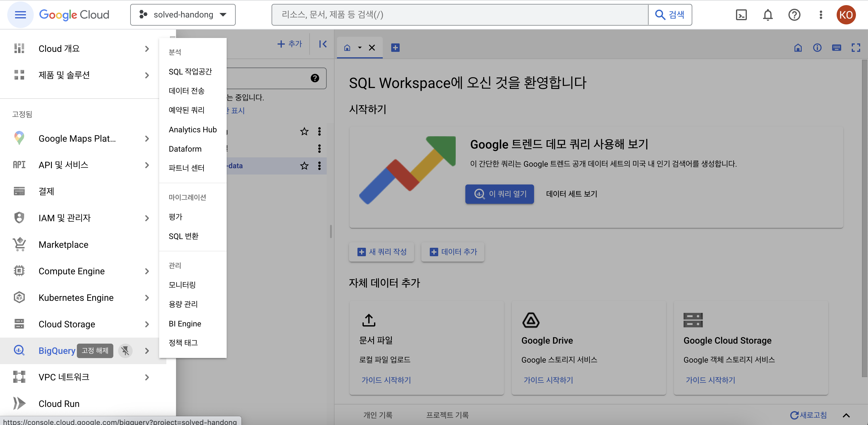Open the three-dot settings menu in header
This screenshot has height=425, width=868.
pos(820,15)
